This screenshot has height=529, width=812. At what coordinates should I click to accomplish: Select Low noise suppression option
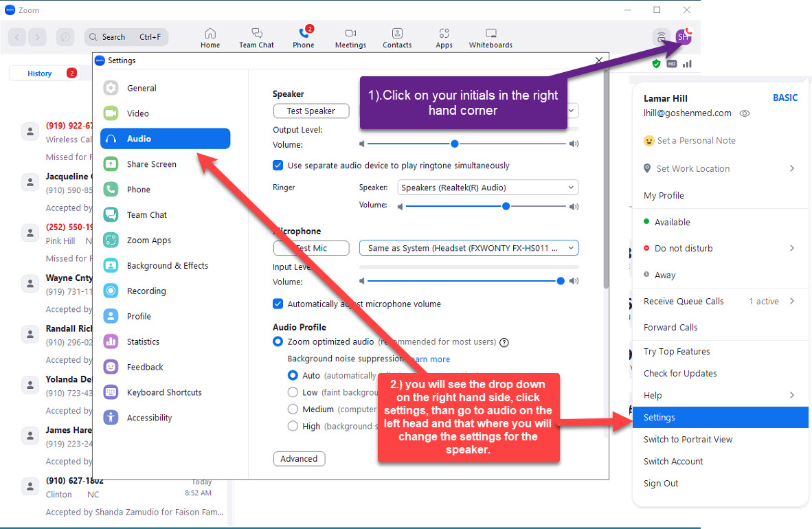click(x=293, y=392)
